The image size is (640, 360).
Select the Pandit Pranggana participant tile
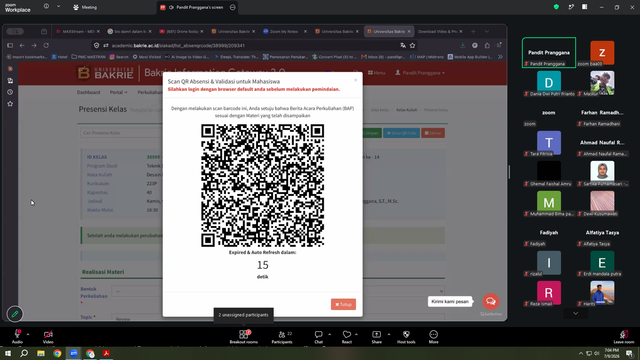[x=549, y=53]
